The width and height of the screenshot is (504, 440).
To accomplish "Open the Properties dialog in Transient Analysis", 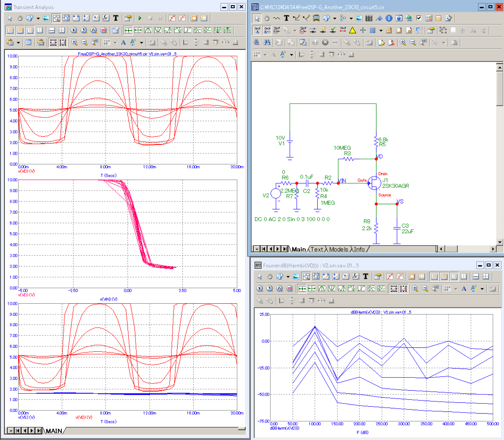I will tap(128, 18).
